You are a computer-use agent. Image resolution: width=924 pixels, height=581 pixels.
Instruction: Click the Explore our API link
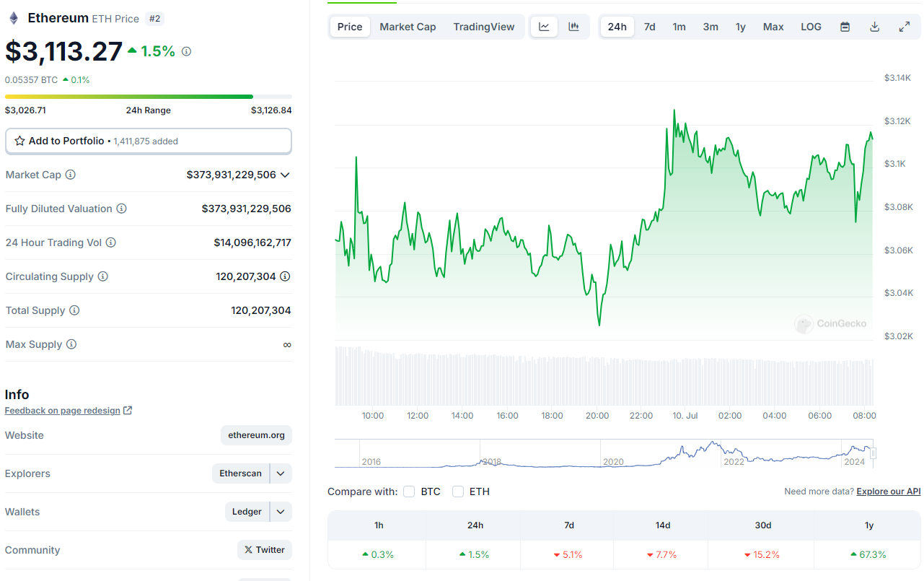[x=888, y=492]
